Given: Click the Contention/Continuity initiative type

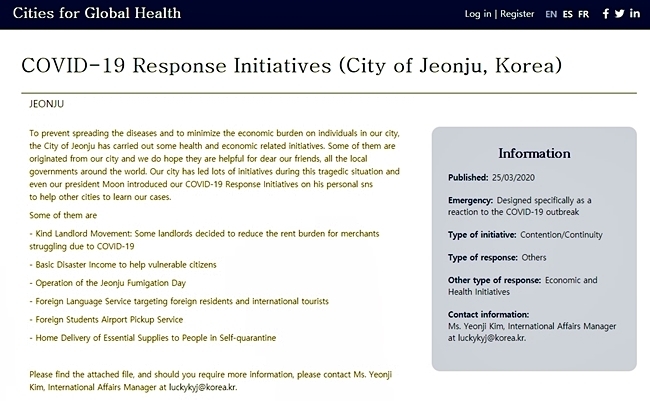Looking at the screenshot, I should pyautogui.click(x=561, y=235).
